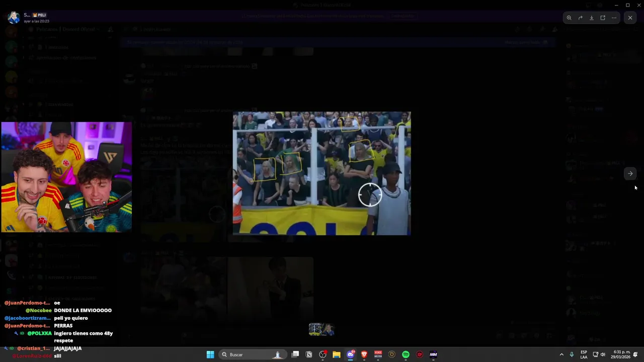Open the Windows Start menu

(210, 354)
